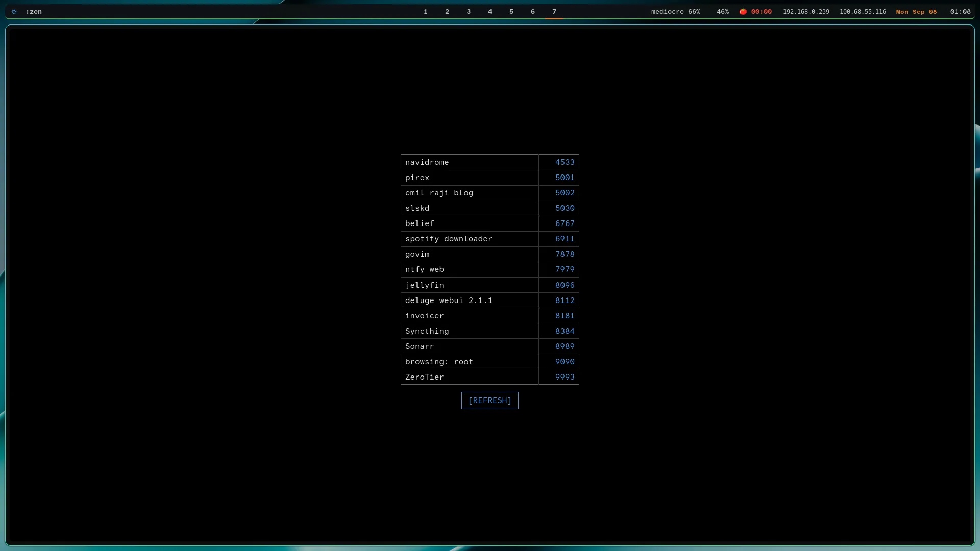
Task: Click the slskd service name
Action: click(x=418, y=208)
